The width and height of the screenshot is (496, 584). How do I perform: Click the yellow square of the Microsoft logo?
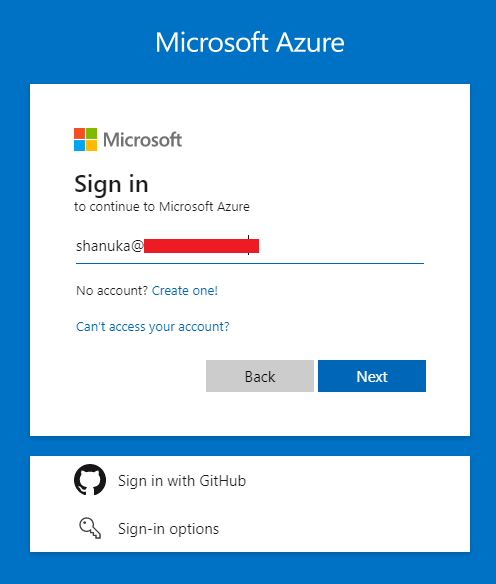[92, 146]
